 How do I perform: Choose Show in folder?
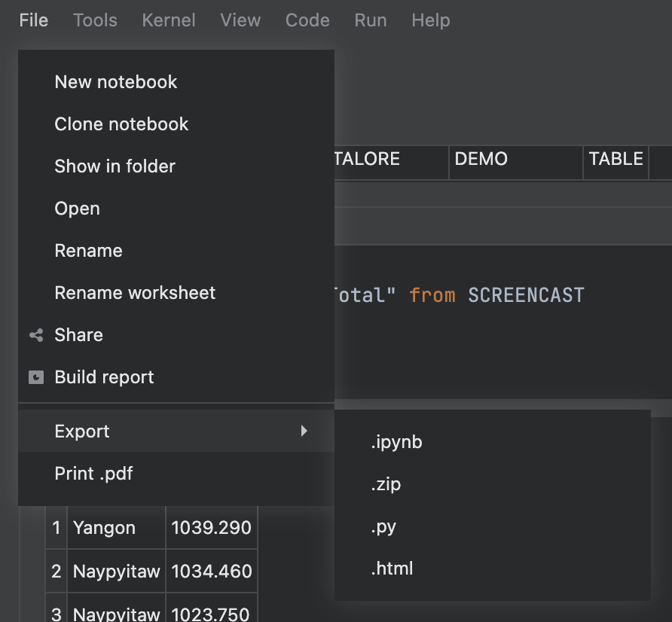(x=115, y=166)
